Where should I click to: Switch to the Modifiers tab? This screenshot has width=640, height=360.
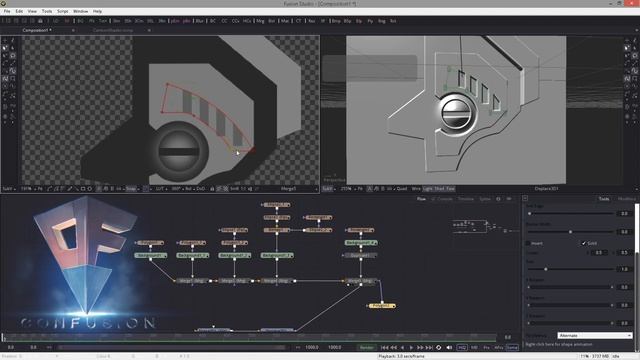click(627, 199)
